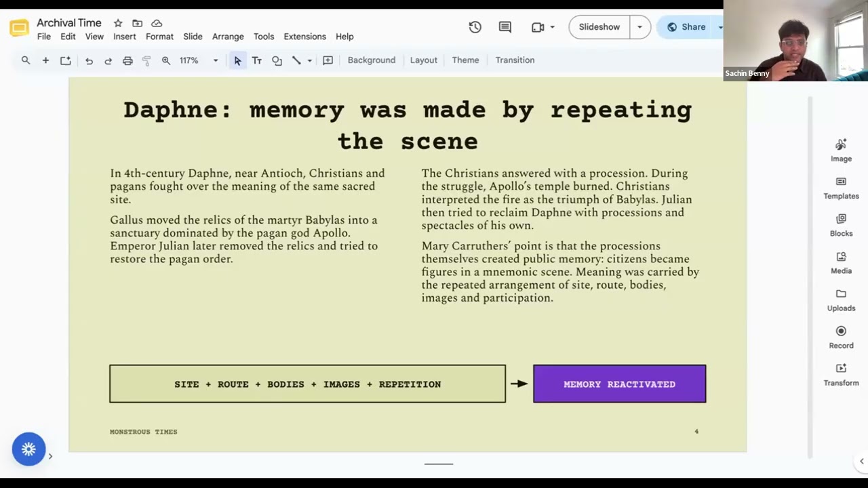The width and height of the screenshot is (868, 488).
Task: Select the text box tool
Action: point(257,60)
